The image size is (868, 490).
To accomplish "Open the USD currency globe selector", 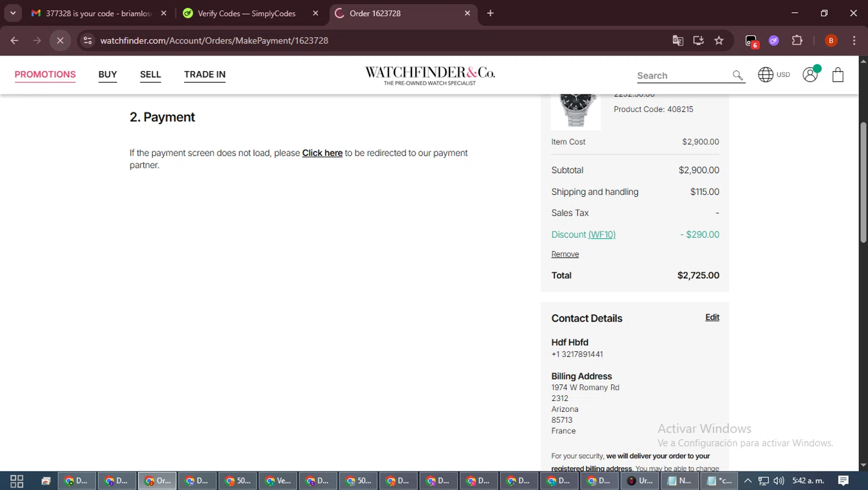I will point(774,75).
